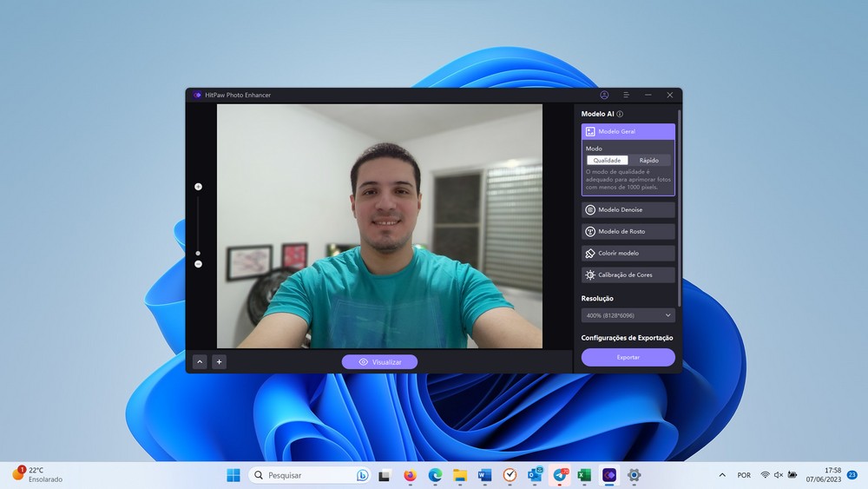
Task: Open Outlook from the taskbar
Action: click(535, 475)
